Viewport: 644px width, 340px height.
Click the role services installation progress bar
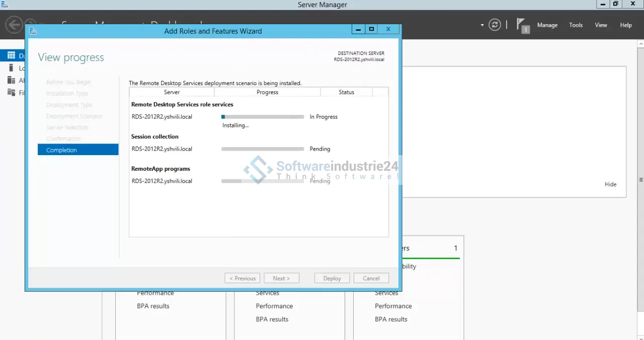coord(263,117)
